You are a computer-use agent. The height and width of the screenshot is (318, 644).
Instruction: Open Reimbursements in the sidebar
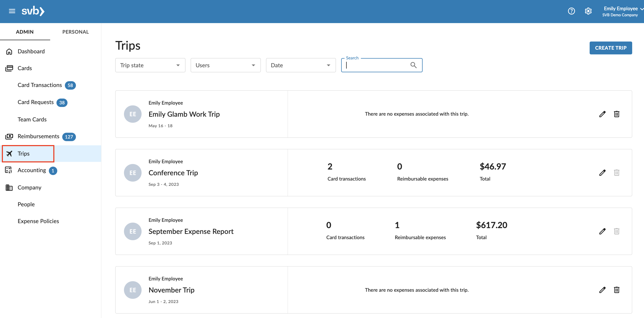pos(38,136)
